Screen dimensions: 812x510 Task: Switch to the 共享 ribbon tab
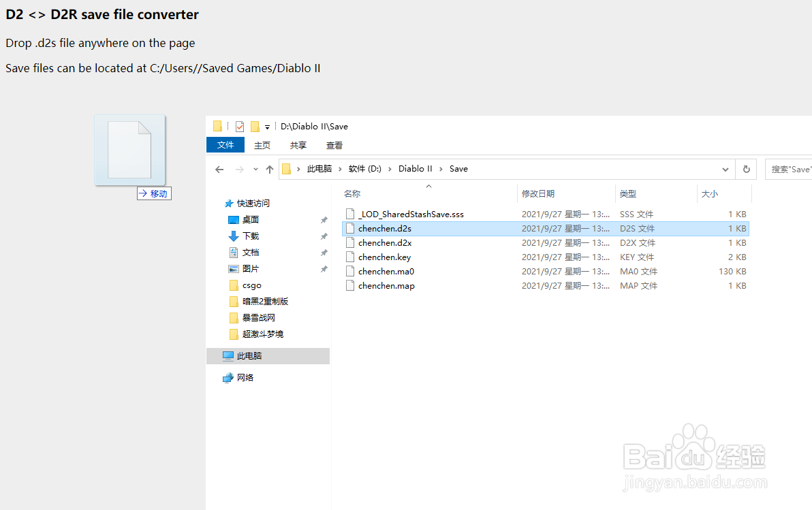point(298,146)
